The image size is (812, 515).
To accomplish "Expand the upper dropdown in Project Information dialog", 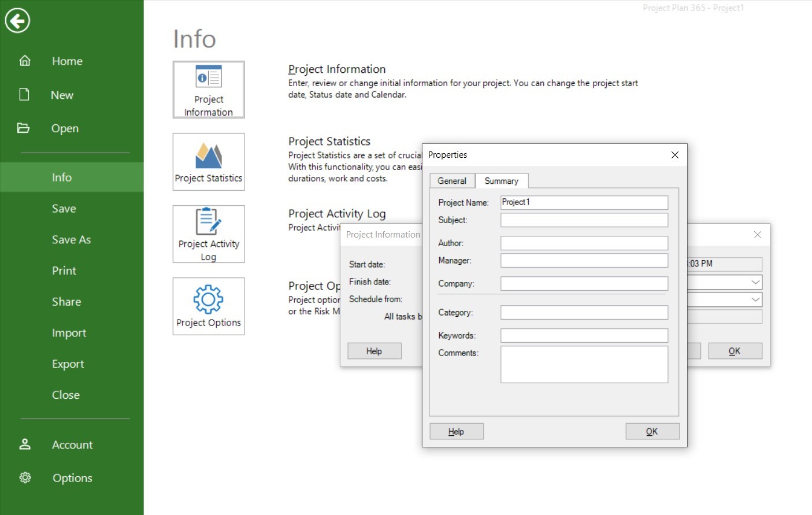I will (755, 282).
